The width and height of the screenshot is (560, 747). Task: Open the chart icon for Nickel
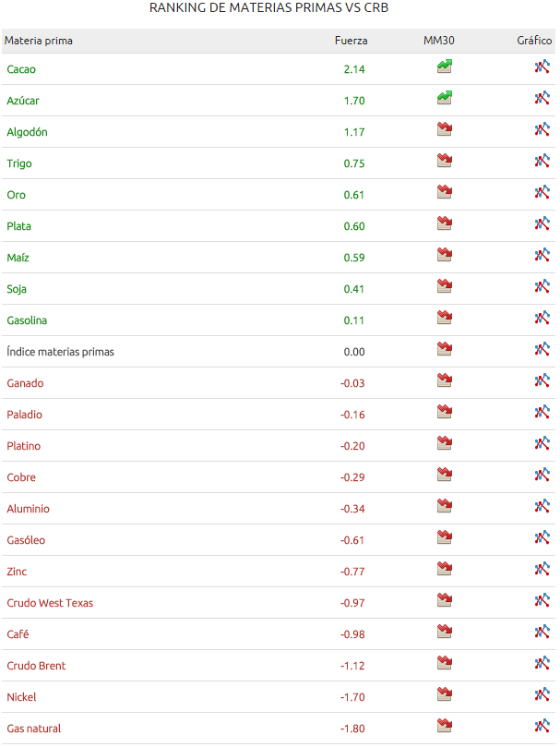tap(542, 694)
